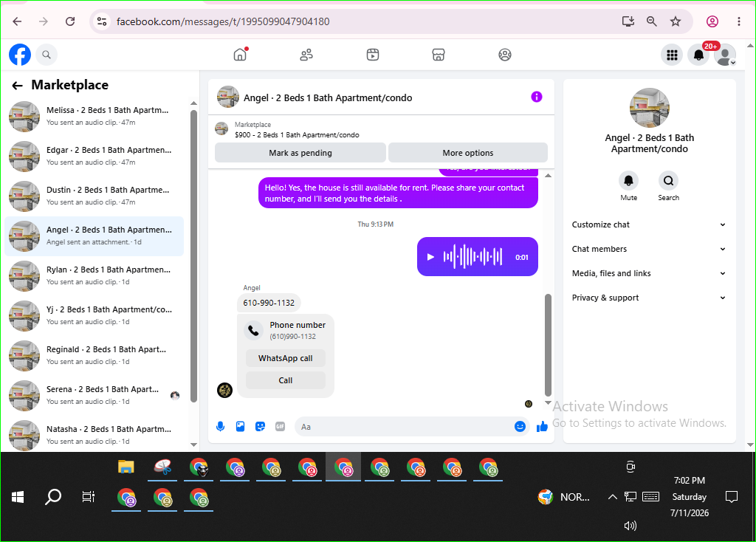The image size is (756, 542).
Task: Choose a sticker with the sticker icon
Action: point(261,426)
